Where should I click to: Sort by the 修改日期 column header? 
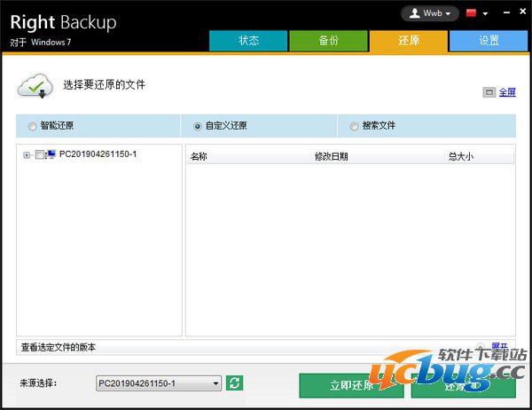331,156
